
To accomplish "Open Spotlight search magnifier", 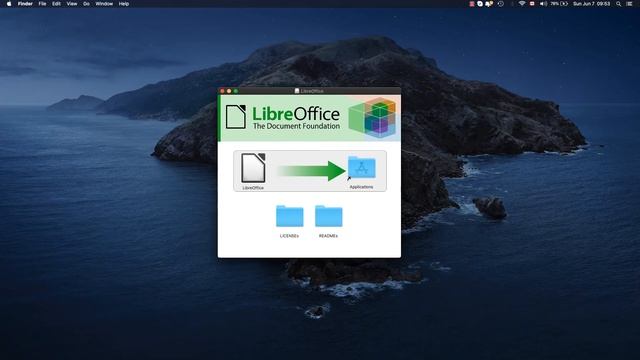I will 619,4.
